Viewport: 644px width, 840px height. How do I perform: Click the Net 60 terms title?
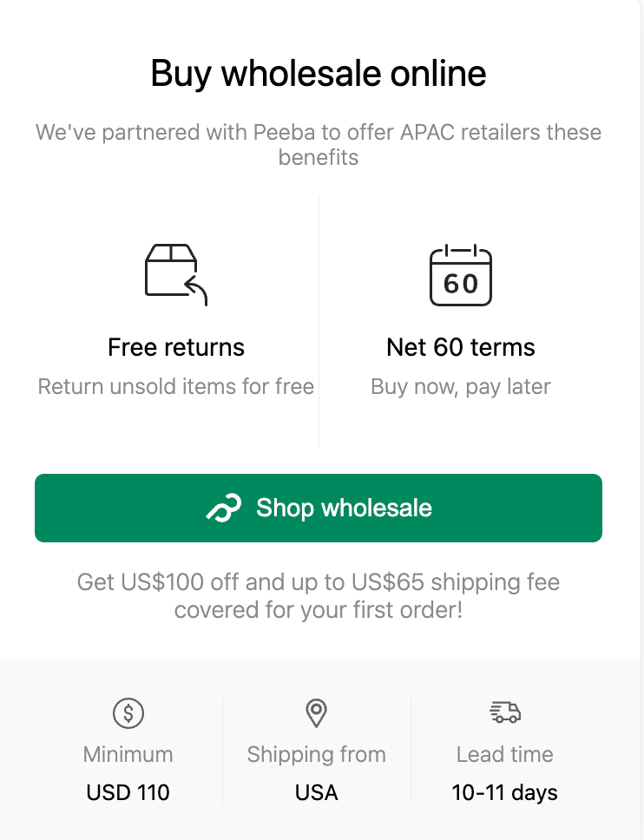coord(461,347)
